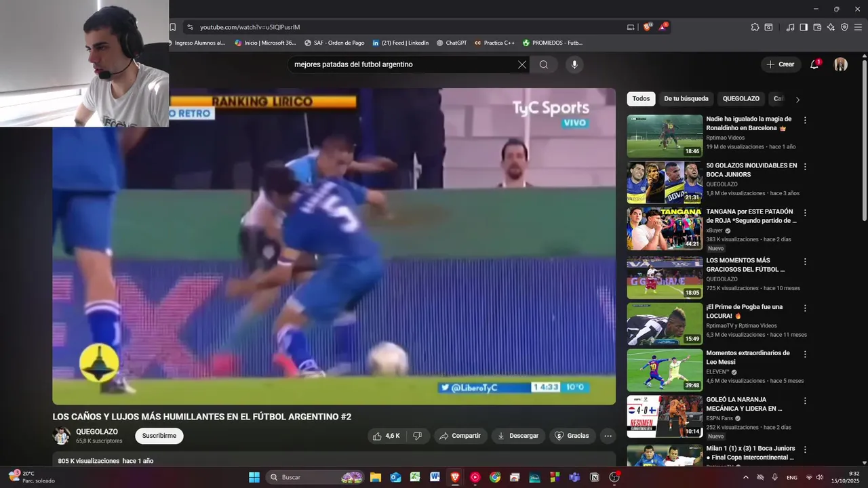Open volume control in the system tray
The width and height of the screenshot is (868, 488).
pyautogui.click(x=819, y=477)
